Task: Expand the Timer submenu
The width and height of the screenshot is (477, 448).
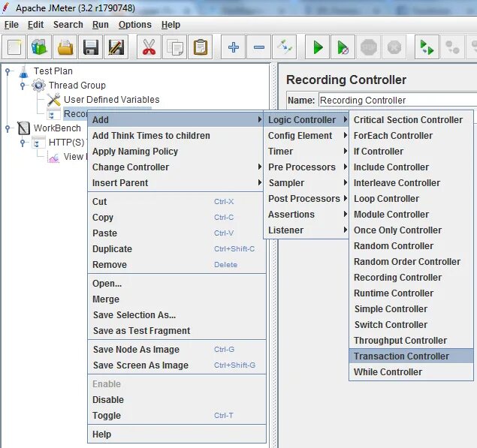Action: coord(306,152)
